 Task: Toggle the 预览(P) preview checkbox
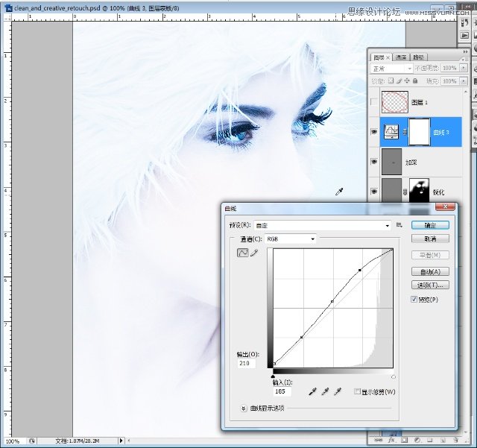[x=414, y=299]
